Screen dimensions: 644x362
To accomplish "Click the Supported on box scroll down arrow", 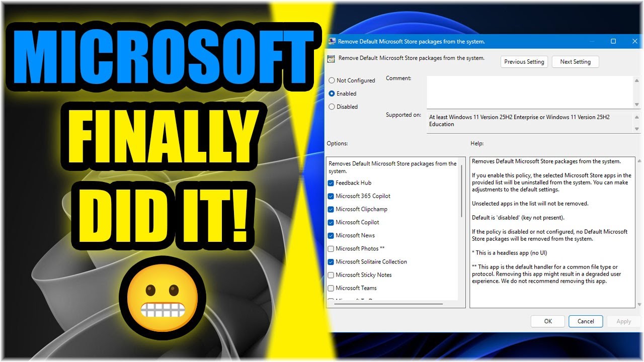I will click(x=637, y=129).
